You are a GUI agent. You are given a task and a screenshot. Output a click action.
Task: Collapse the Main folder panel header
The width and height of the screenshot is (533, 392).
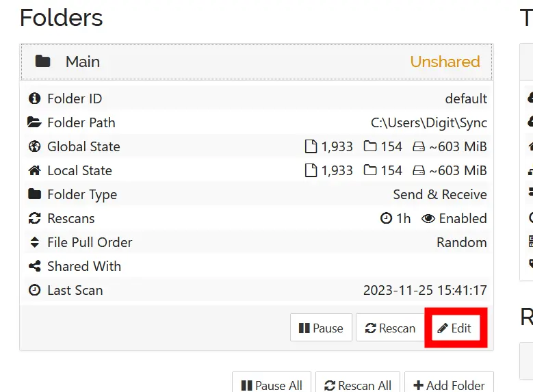(x=257, y=62)
